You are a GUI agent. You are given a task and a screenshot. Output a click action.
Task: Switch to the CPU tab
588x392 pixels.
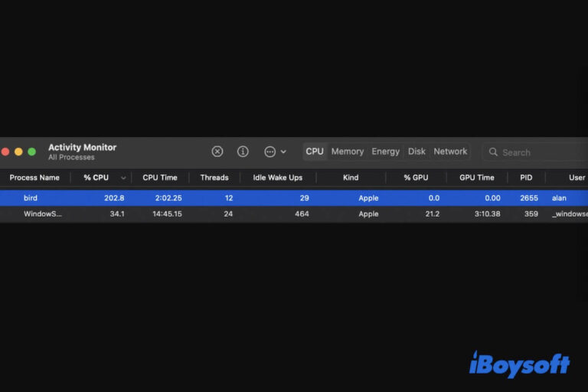click(314, 152)
